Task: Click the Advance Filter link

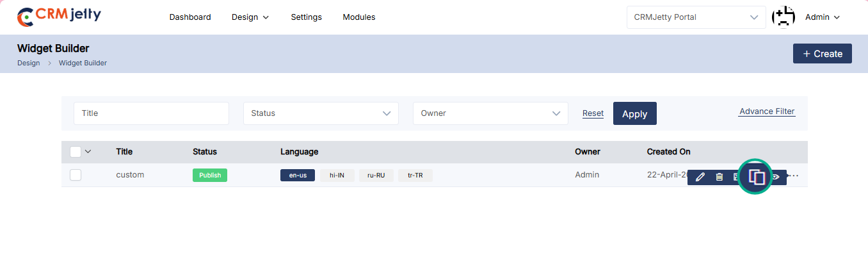Action: 767,111
